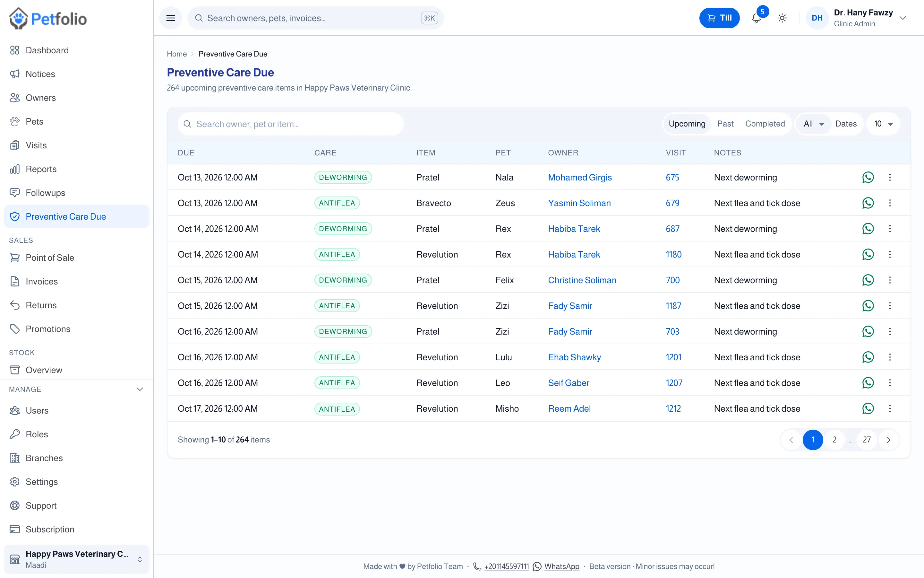Viewport: 924px width, 578px height.
Task: Collapse the MANAGE sidebar section
Action: coord(76,389)
